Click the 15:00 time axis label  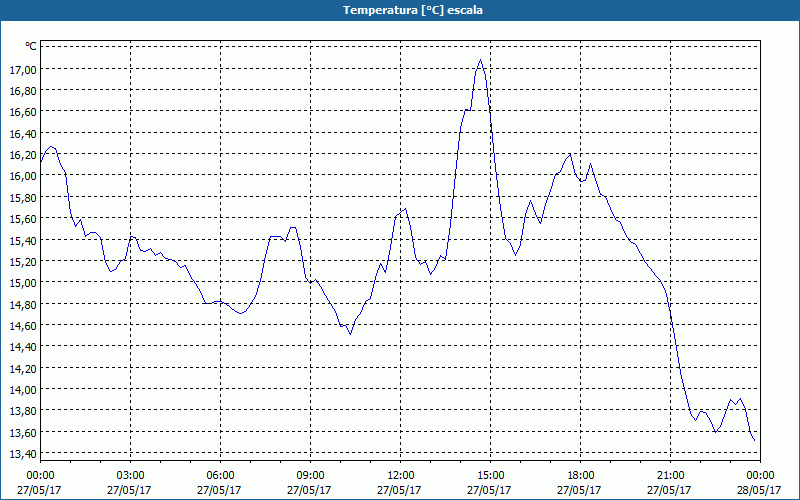pyautogui.click(x=490, y=476)
